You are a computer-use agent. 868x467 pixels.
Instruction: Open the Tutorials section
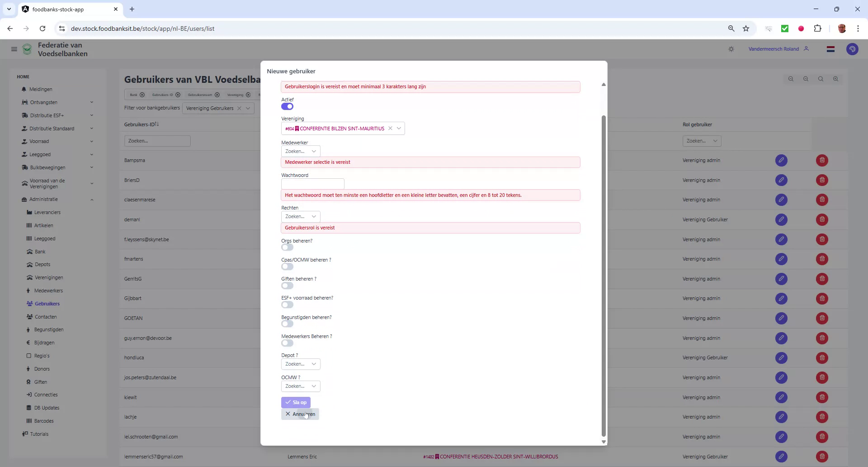pos(39,434)
